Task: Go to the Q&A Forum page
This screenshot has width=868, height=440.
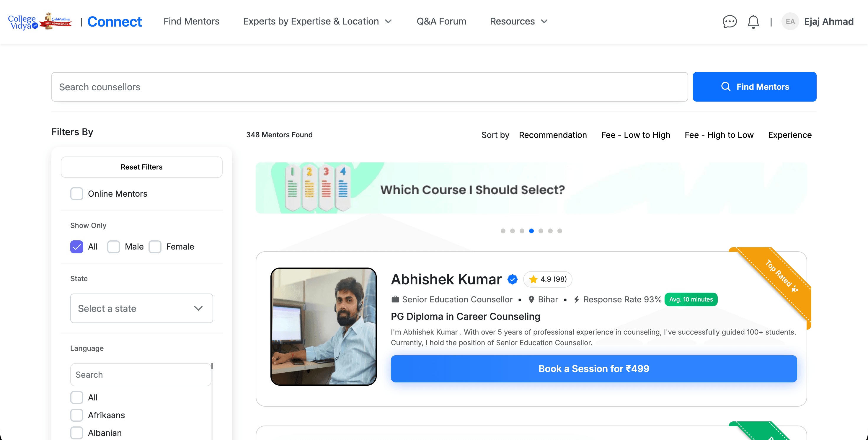Action: tap(441, 22)
